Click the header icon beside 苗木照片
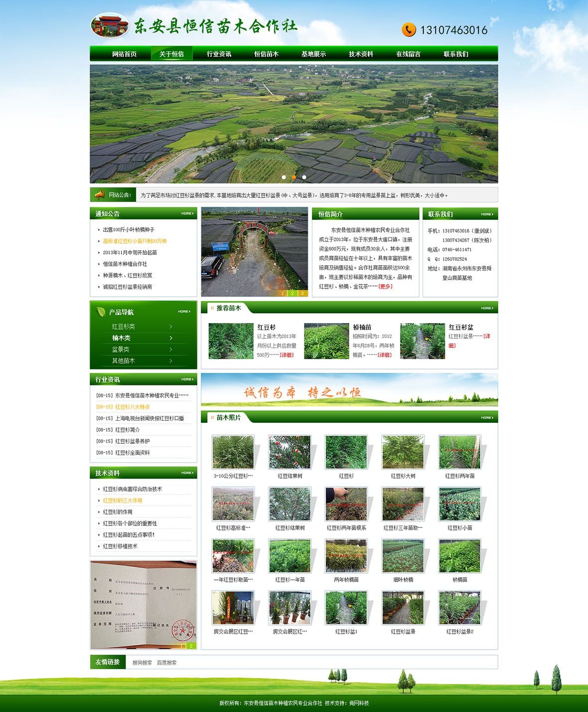 point(212,418)
